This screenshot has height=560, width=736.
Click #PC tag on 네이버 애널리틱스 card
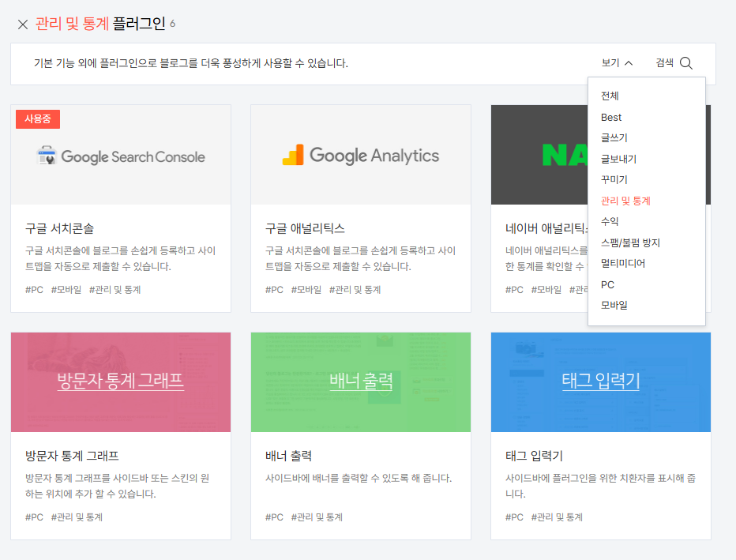tap(514, 290)
